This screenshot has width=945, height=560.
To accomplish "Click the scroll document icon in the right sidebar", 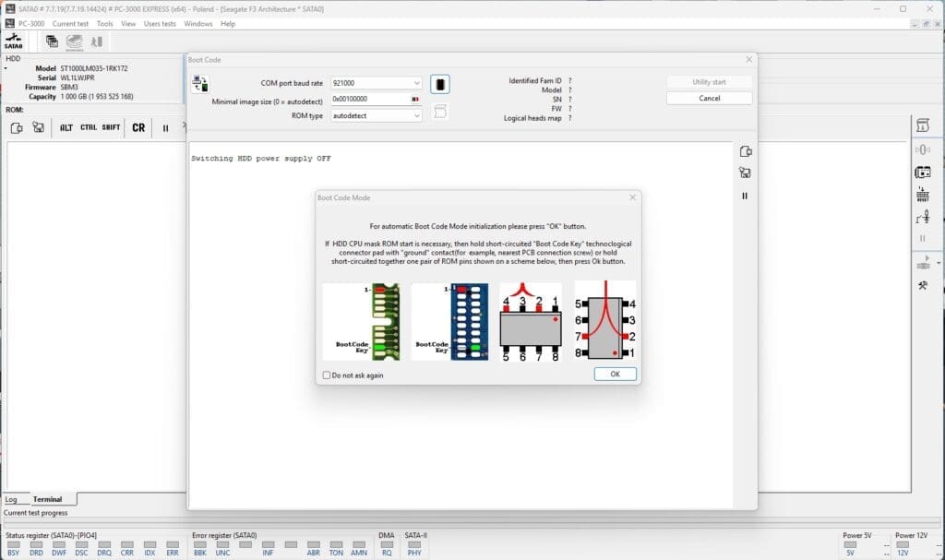I will (923, 125).
